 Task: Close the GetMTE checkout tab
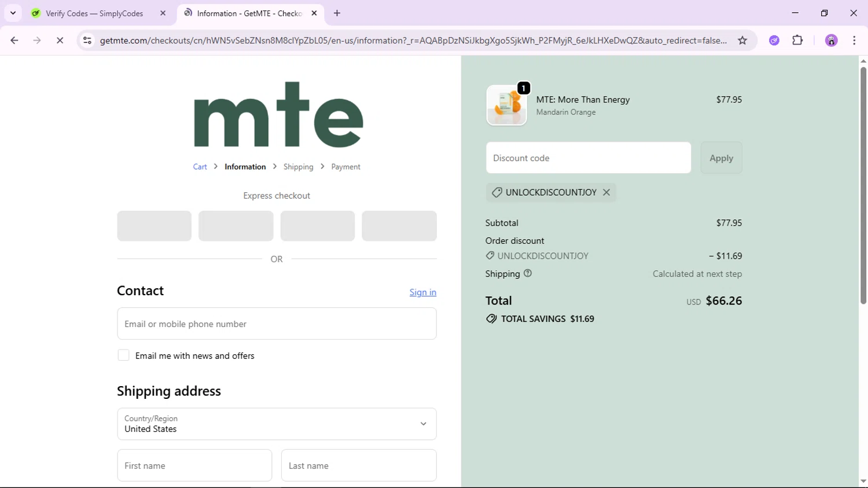[x=314, y=13]
